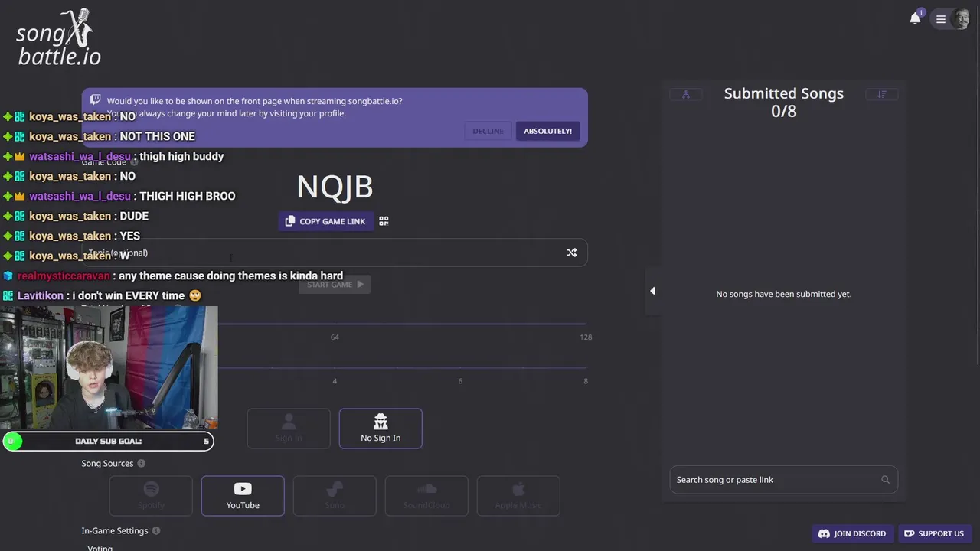Select the Sign In option
980x551 pixels.
[x=289, y=429]
